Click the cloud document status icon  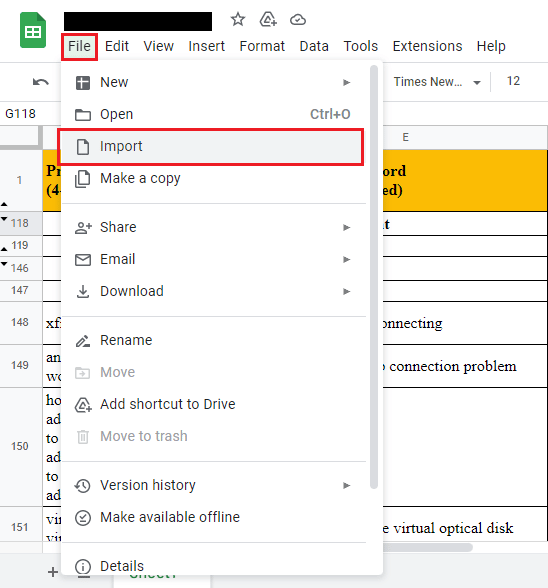(x=298, y=20)
